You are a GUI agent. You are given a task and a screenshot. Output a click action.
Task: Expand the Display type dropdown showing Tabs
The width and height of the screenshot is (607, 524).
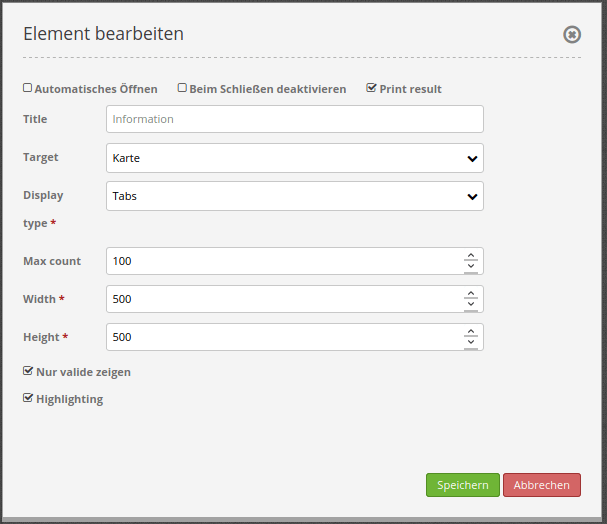pos(294,196)
